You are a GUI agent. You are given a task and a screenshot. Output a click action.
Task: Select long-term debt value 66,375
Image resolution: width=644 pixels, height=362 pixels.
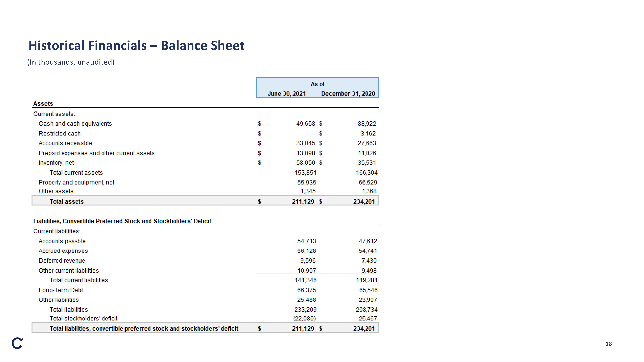[x=306, y=290]
